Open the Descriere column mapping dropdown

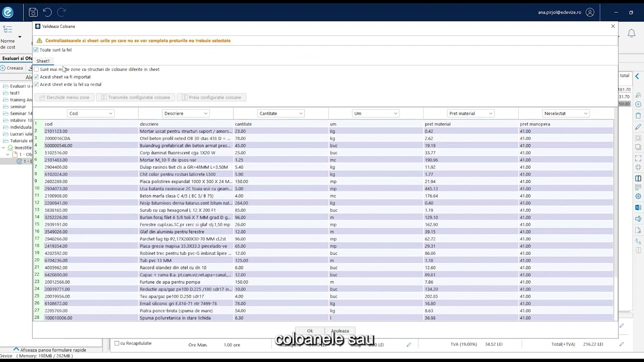click(x=186, y=114)
